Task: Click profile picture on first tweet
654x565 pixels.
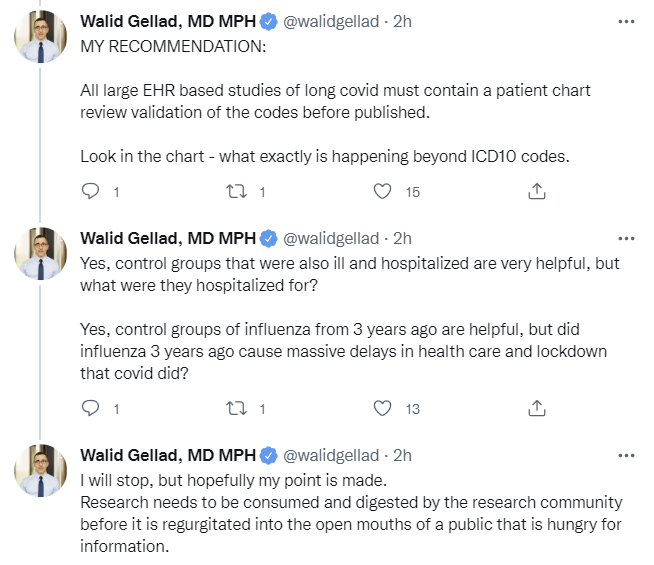Action: pyautogui.click(x=41, y=42)
